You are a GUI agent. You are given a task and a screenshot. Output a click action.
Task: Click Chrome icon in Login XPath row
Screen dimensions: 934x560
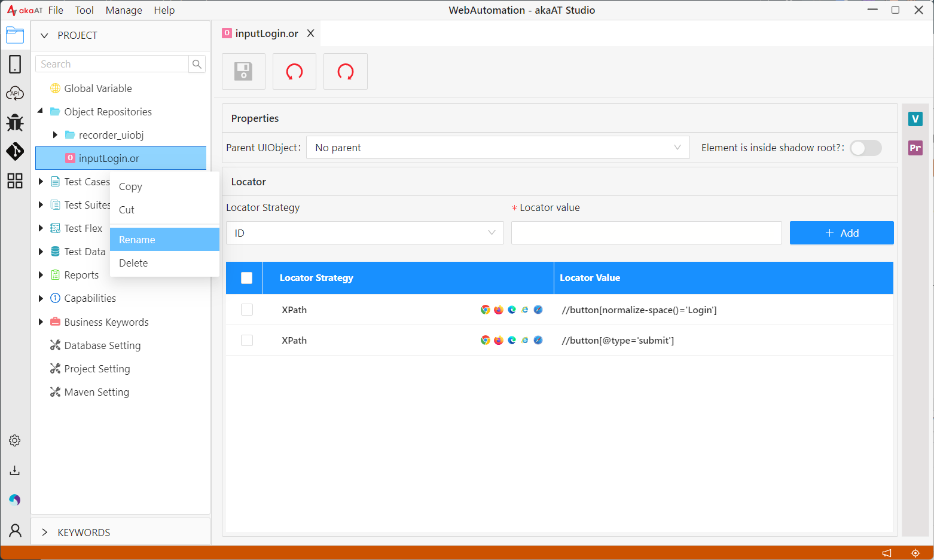[x=486, y=310]
